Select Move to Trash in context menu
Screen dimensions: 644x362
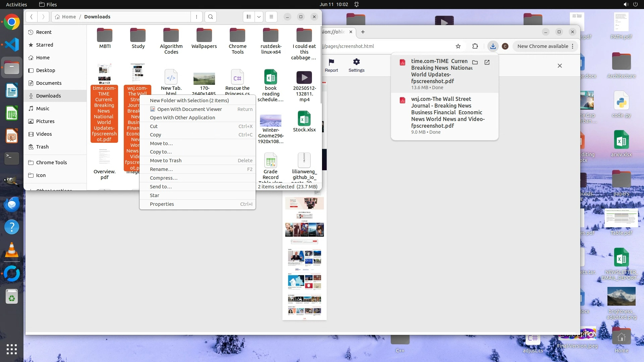click(x=166, y=161)
